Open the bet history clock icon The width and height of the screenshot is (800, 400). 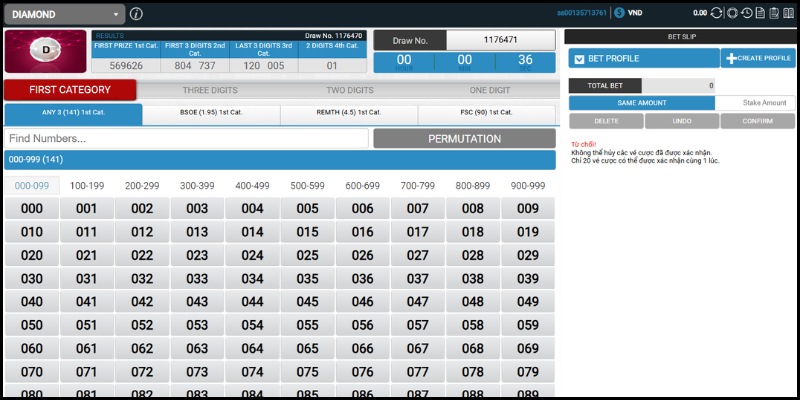746,13
